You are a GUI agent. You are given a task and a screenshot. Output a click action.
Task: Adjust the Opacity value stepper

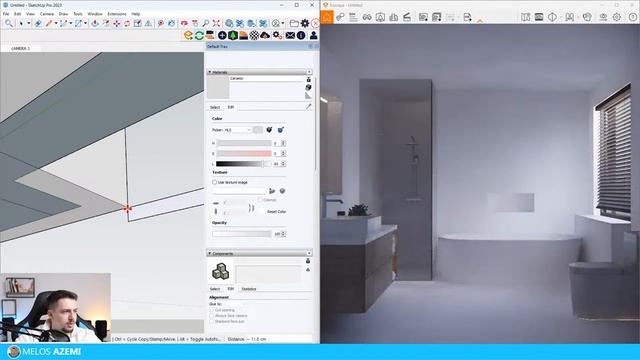pos(283,234)
